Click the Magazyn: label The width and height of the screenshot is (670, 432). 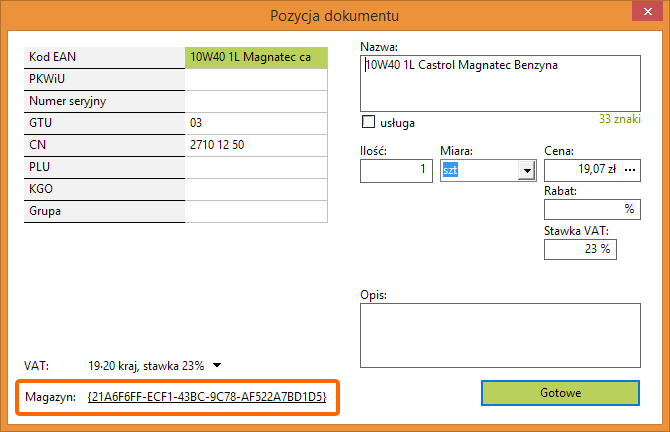pos(50,397)
